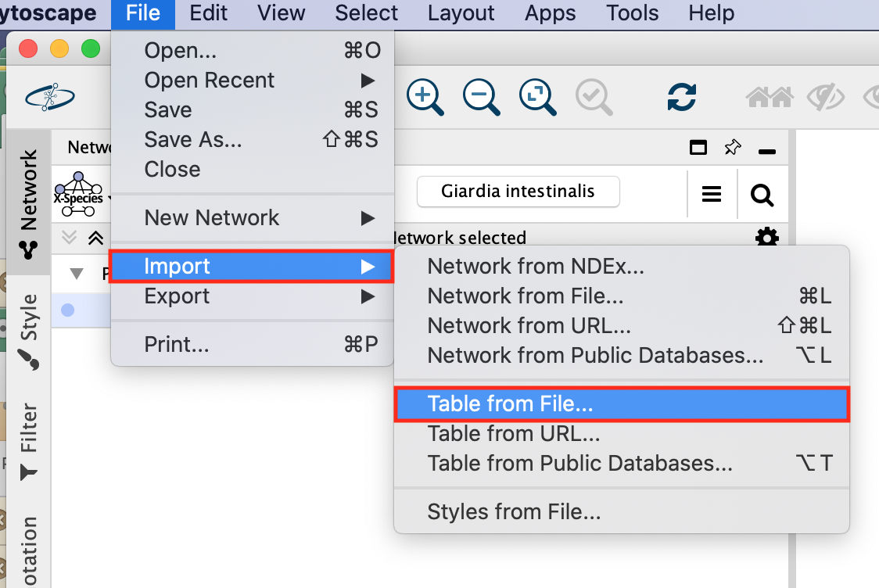Click the Cytoscape logo icon in toolbar

[50, 97]
